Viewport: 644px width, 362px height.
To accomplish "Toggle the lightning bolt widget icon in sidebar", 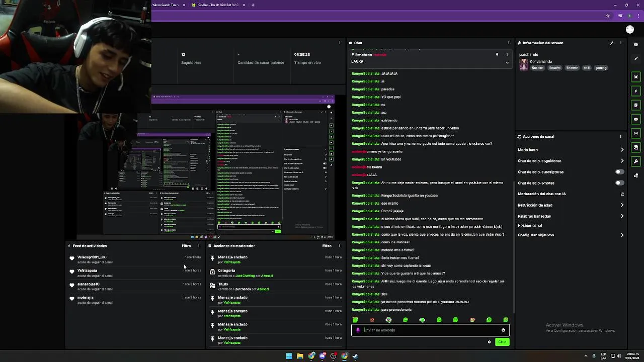I will (636, 91).
